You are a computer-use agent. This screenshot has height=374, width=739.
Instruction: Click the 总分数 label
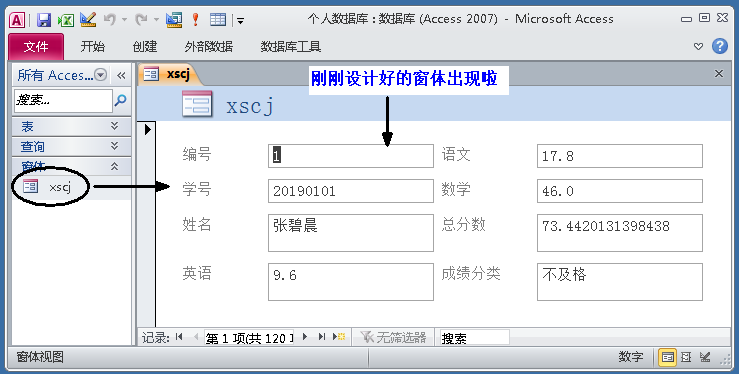pyautogui.click(x=463, y=224)
